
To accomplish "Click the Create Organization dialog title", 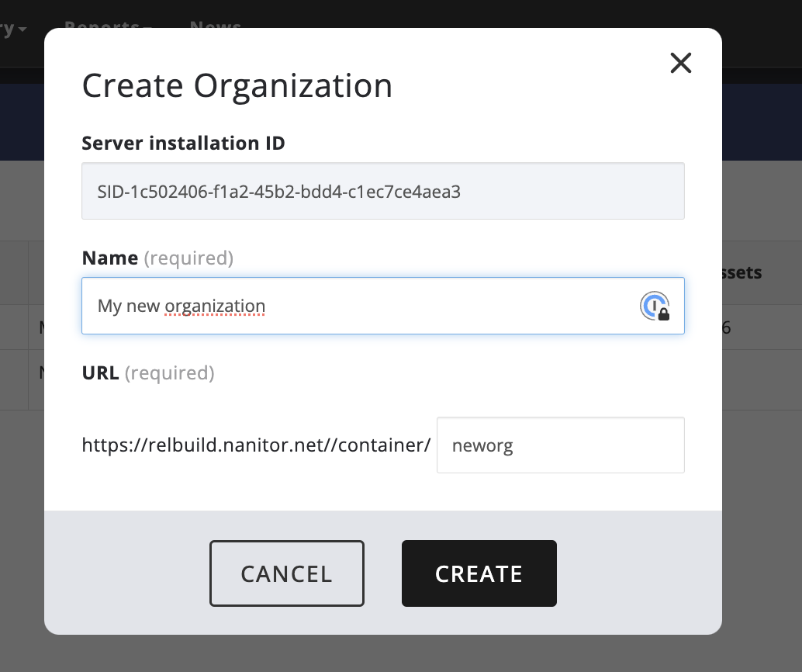I will click(237, 85).
